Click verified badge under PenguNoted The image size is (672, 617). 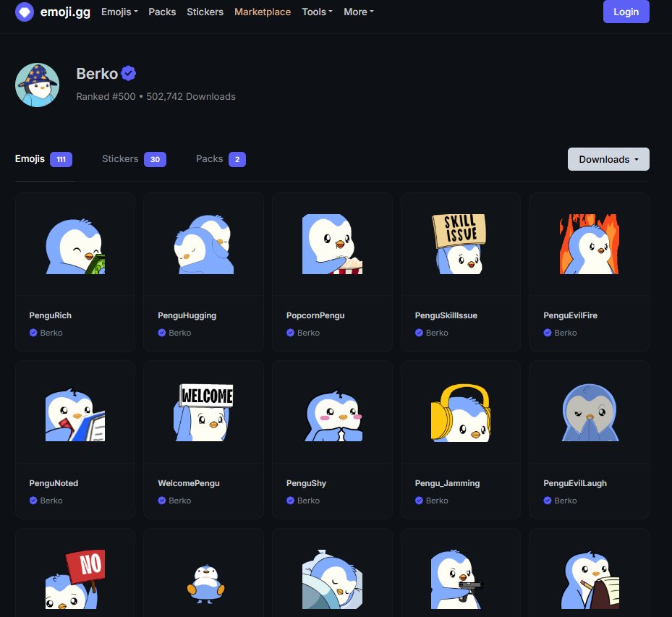[x=33, y=501]
